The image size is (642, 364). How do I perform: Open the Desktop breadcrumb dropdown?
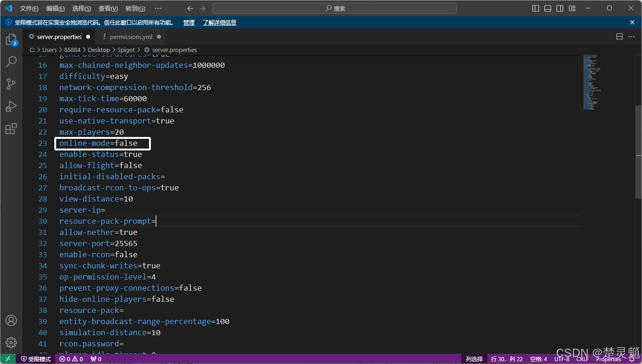click(99, 50)
